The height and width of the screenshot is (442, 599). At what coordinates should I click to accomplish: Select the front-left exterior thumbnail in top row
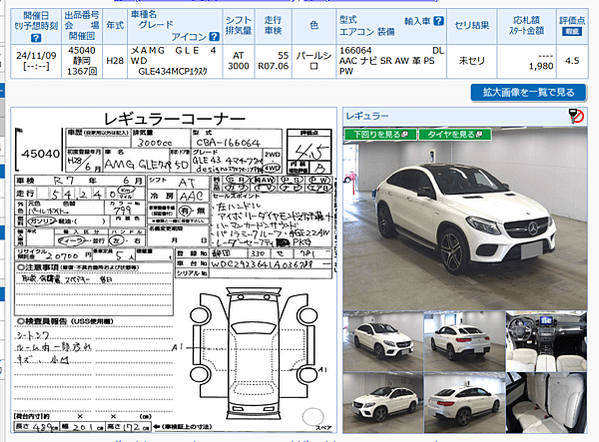[x=383, y=341]
